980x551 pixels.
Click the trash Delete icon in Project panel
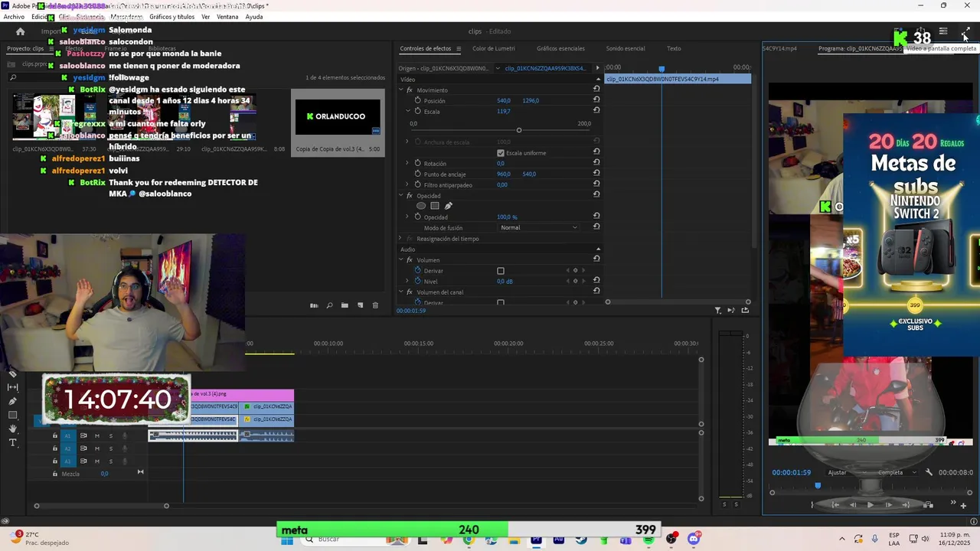[x=375, y=305]
